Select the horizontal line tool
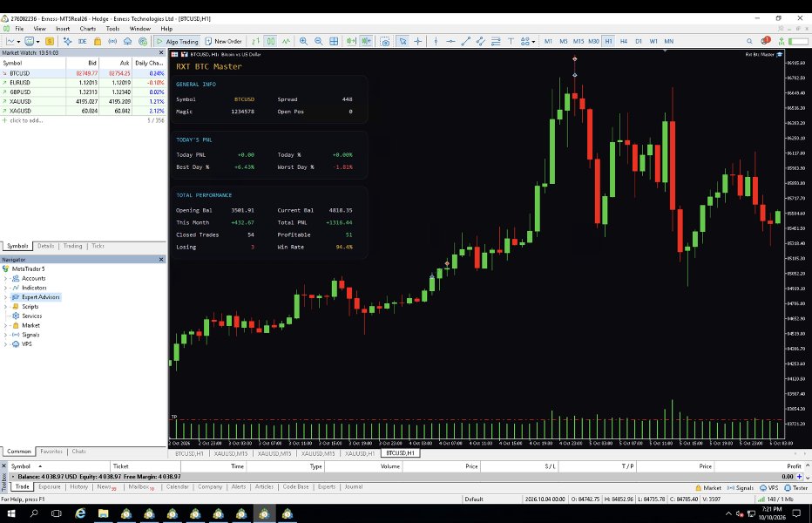This screenshot has height=523, width=812. [450, 41]
